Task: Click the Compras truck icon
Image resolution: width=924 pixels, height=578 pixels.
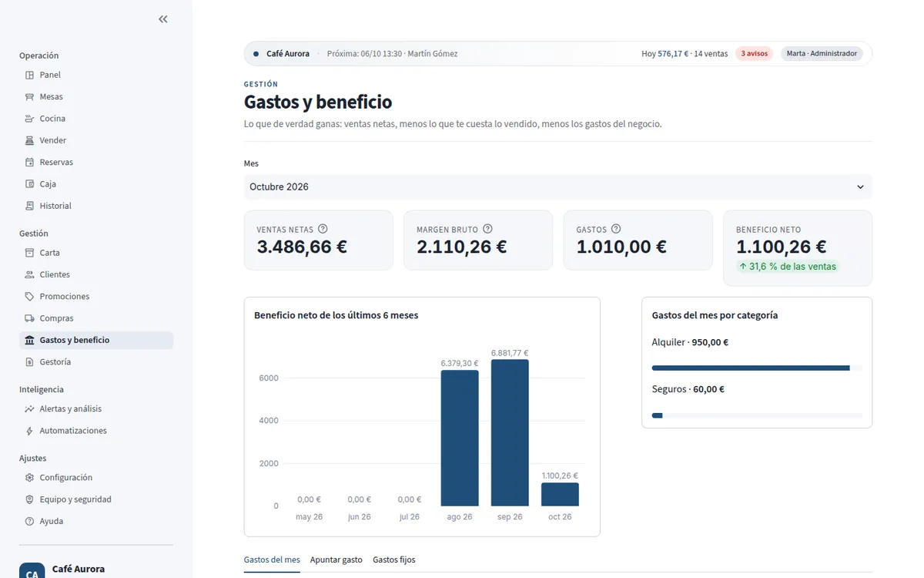Action: pyautogui.click(x=29, y=318)
